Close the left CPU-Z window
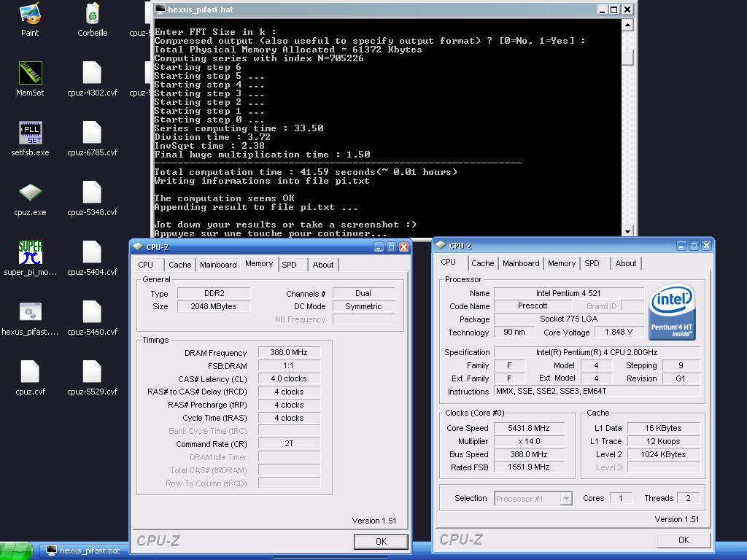Viewport: 747px width, 560px height. [403, 246]
